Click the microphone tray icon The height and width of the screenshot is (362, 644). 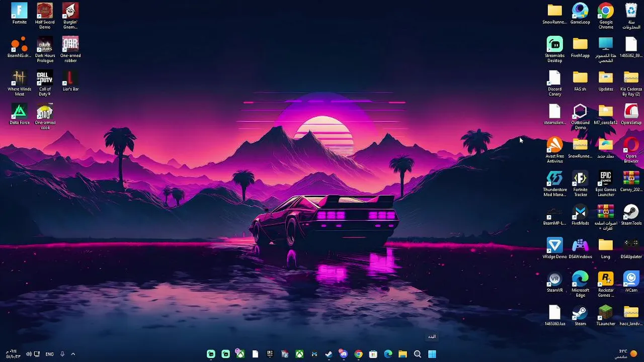point(62,354)
